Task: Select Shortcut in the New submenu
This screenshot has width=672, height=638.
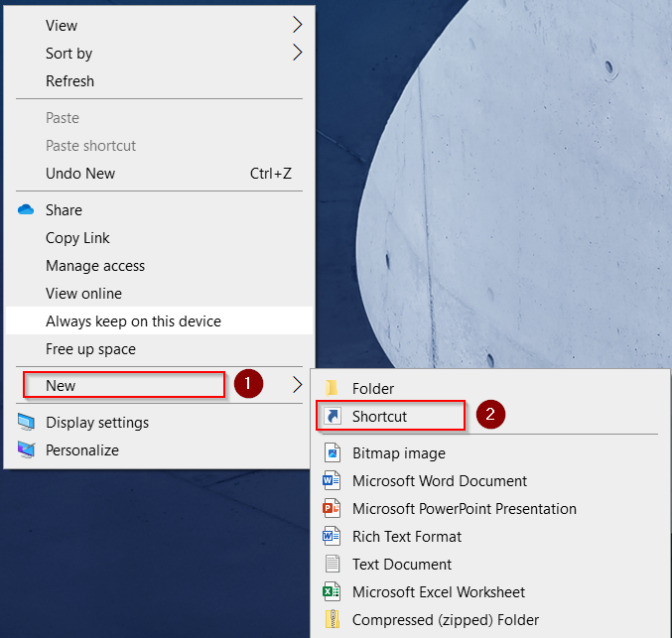Action: point(490,416)
